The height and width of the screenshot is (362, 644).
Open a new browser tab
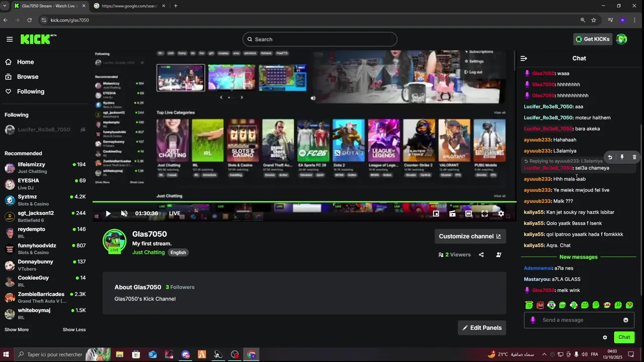point(176,6)
